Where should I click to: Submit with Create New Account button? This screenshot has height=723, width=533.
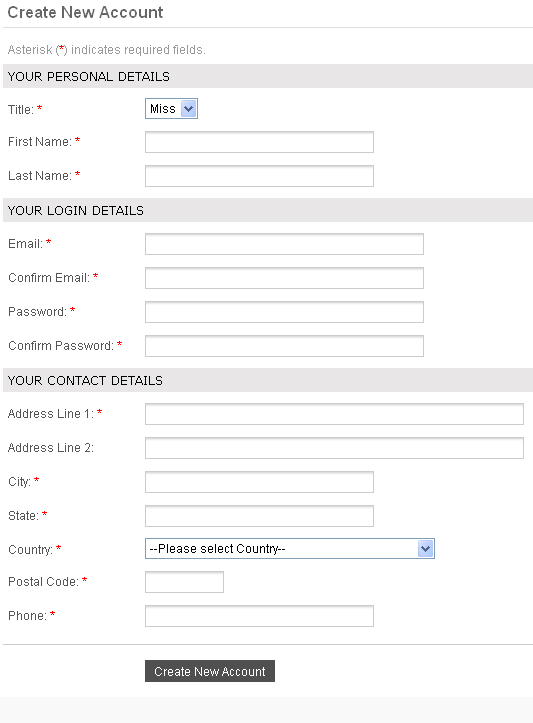(x=210, y=671)
